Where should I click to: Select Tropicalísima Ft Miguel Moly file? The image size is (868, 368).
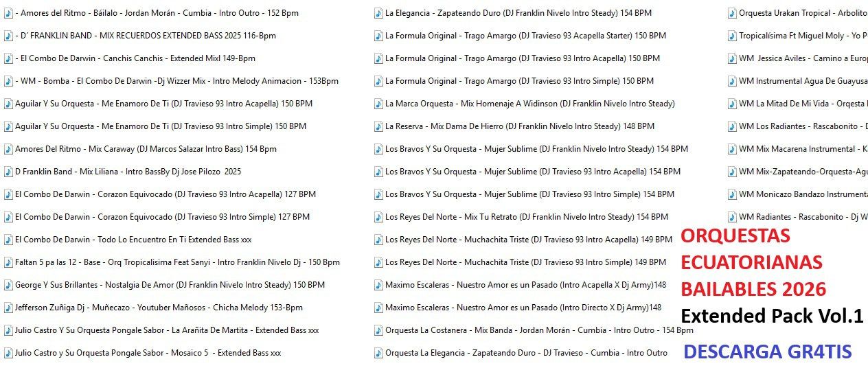[x=802, y=36]
